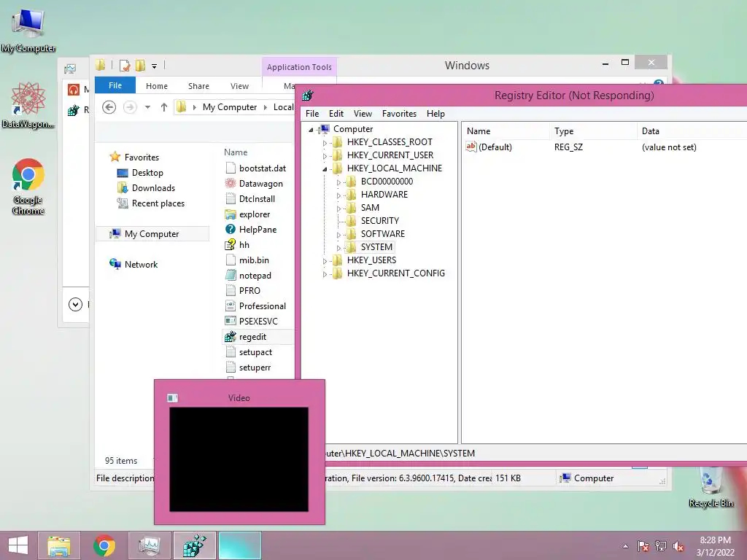The height and width of the screenshot is (560, 747).
Task: Launch Google Chrome from desktop icon
Action: pos(28,186)
